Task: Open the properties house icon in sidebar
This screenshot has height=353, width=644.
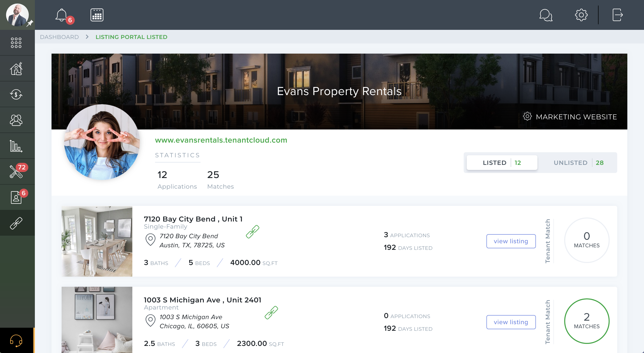Action: click(x=16, y=69)
